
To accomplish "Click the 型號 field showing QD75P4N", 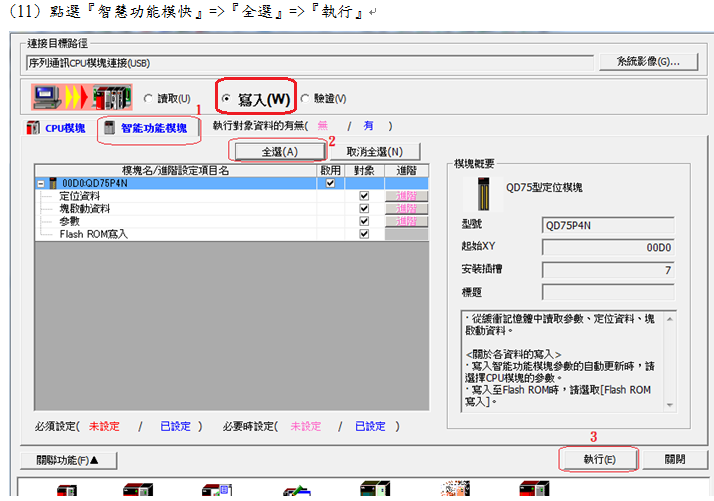I will 608,225.
